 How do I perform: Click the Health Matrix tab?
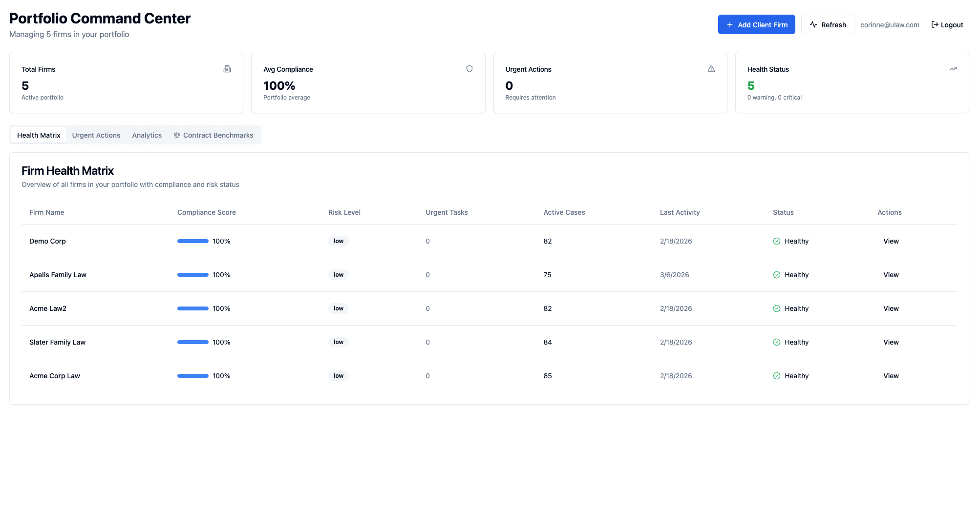[x=38, y=135]
